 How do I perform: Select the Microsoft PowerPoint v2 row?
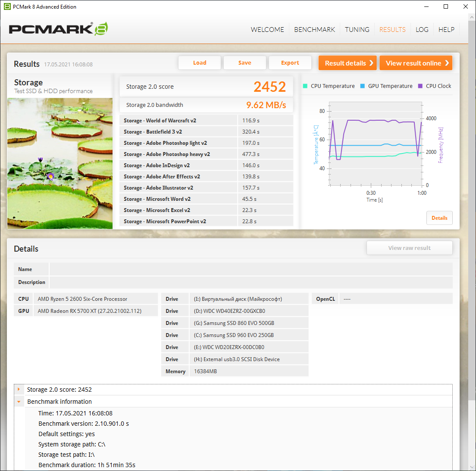[x=207, y=221]
